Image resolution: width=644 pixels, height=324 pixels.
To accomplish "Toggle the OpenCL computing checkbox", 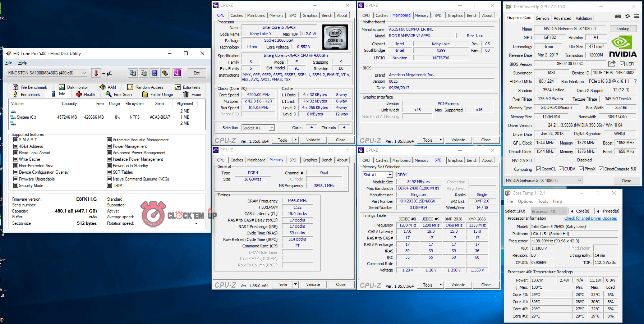I will pos(538,169).
